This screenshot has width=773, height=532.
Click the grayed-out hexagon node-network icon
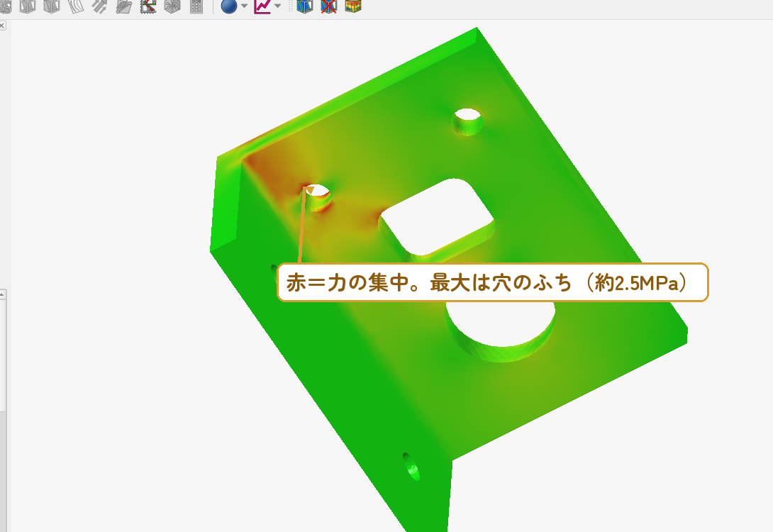172,6
